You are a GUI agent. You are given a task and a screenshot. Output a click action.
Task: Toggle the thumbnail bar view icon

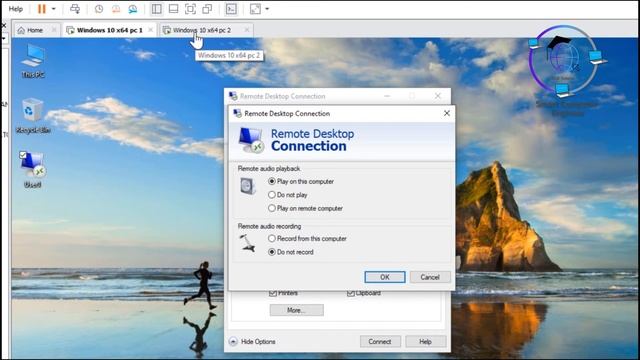(173, 9)
